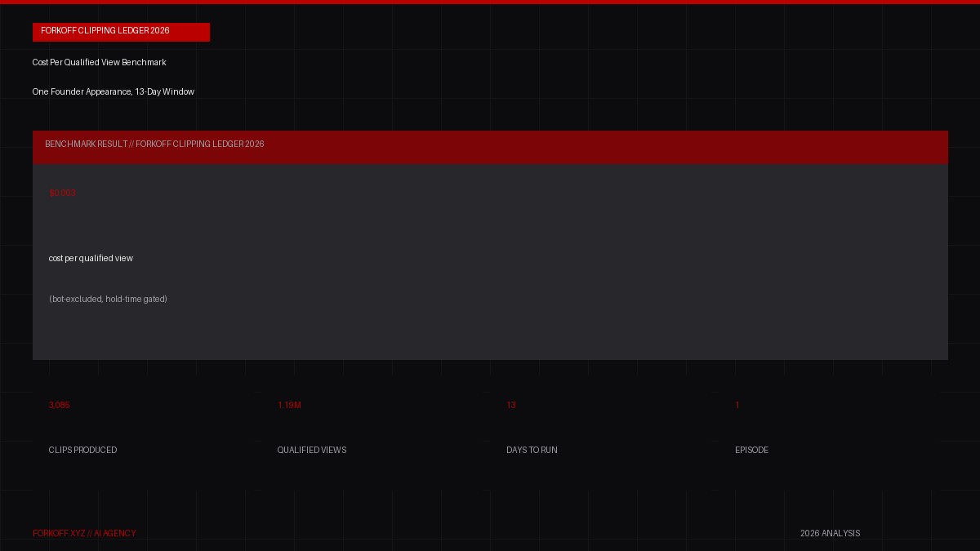Select the 'cost per qualified view' label
The image size is (980, 551).
click(91, 258)
